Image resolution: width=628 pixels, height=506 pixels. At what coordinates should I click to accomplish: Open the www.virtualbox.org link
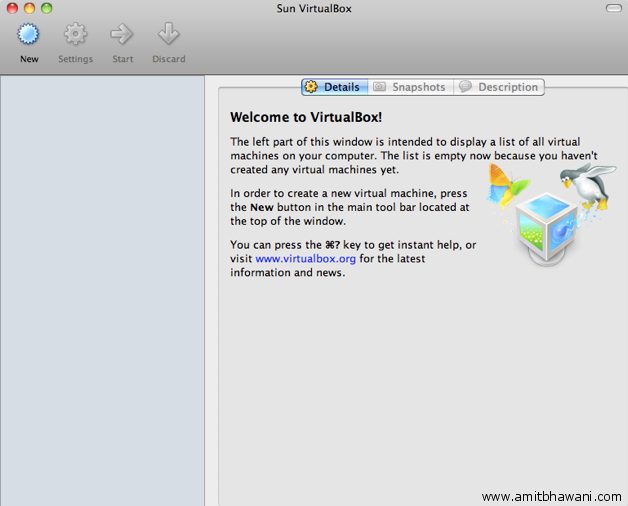(x=306, y=259)
